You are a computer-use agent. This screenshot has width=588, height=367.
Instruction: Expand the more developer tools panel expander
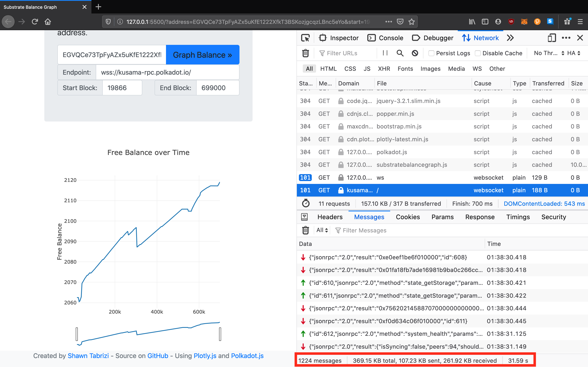pos(511,38)
